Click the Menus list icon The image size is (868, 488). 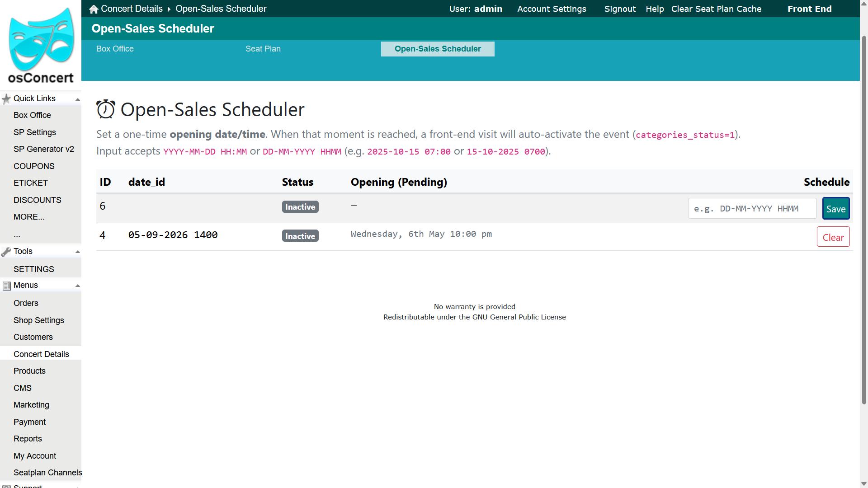(x=6, y=286)
